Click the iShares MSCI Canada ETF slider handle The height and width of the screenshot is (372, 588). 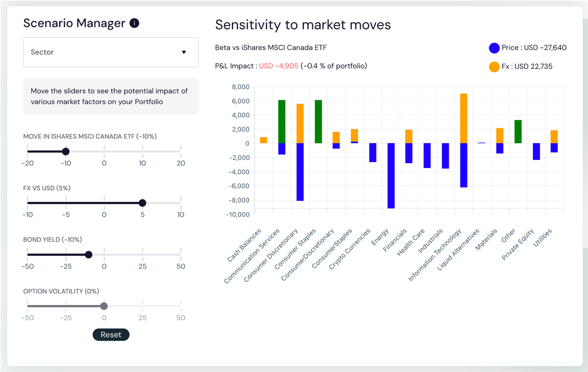coord(66,151)
